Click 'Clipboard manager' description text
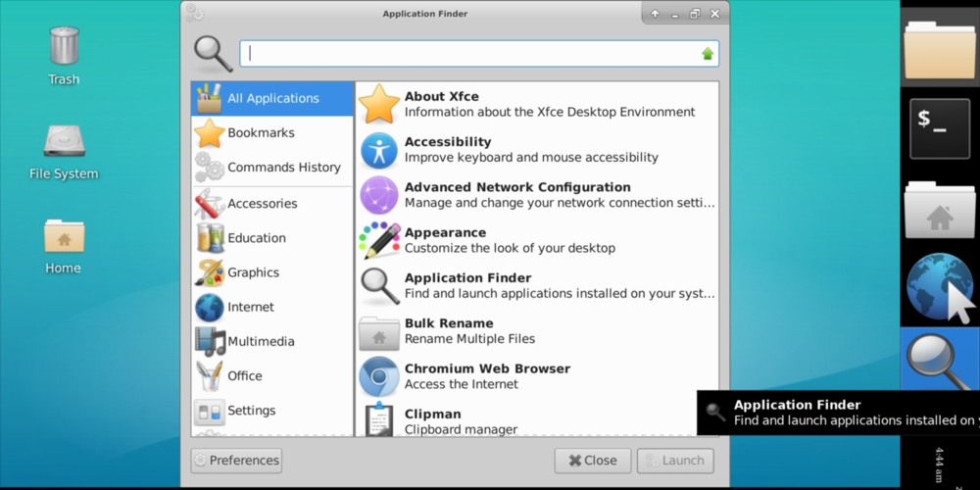 462,429
